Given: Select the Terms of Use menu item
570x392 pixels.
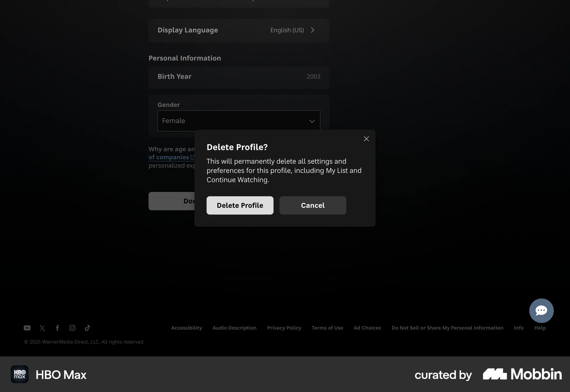Looking at the screenshot, I should pos(327,328).
